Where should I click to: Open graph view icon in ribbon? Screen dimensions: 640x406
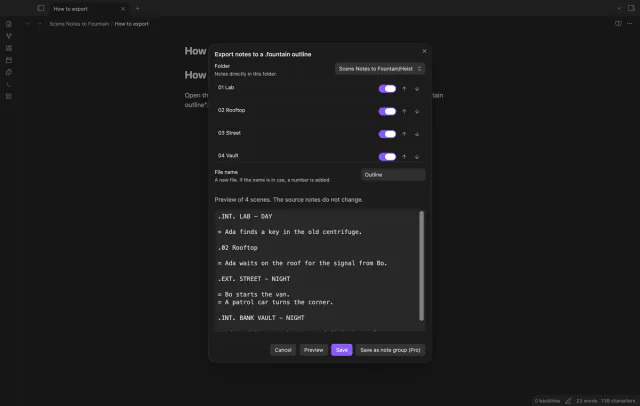click(9, 36)
